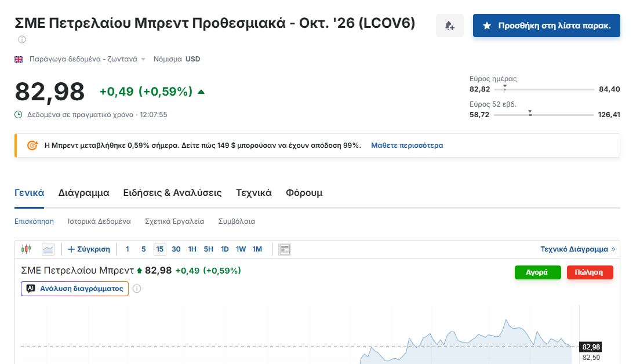Image resolution: width=640 pixels, height=364 pixels.
Task: Click the Εύρος ημέρας range slider
Action: (x=544, y=89)
